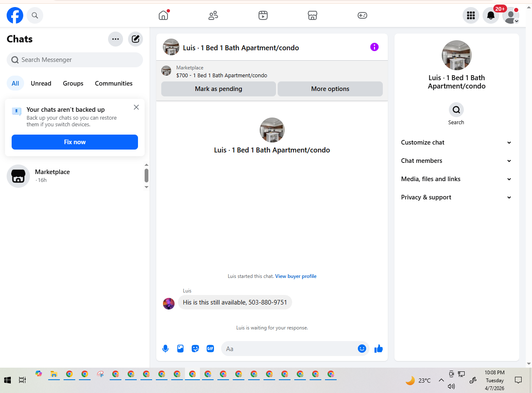Open the Facebook search icon
This screenshot has height=393, width=532.
click(x=35, y=15)
